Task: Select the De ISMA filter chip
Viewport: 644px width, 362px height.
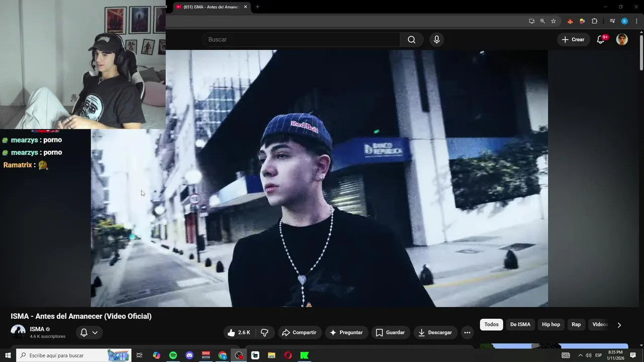Action: (520, 325)
